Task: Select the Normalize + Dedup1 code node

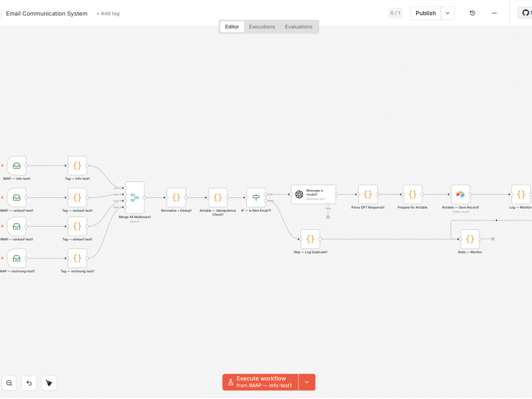Action: (176, 197)
